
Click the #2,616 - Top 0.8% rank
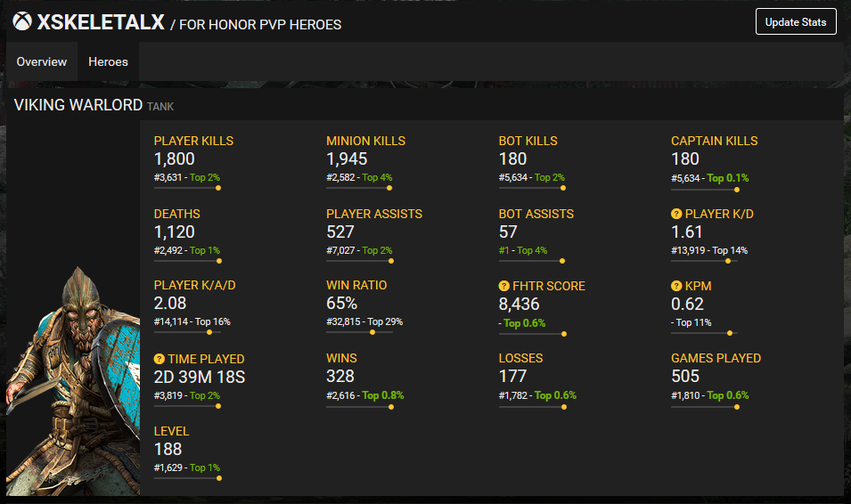[x=365, y=395]
